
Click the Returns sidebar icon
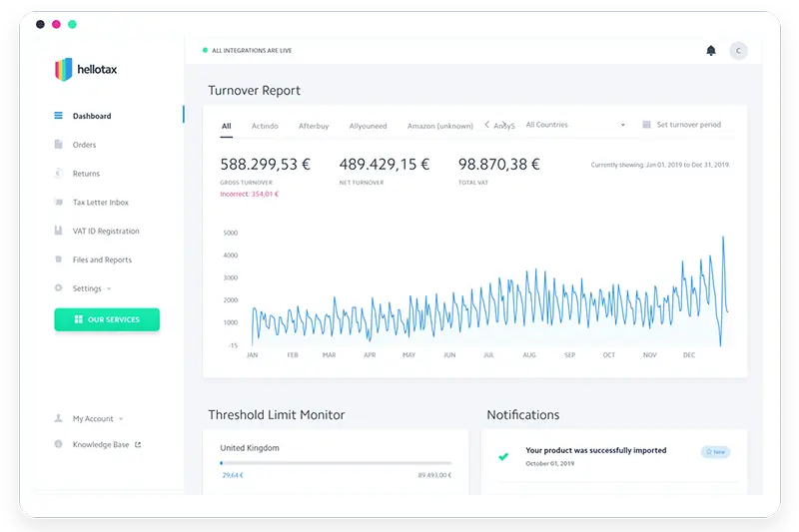pyautogui.click(x=59, y=173)
